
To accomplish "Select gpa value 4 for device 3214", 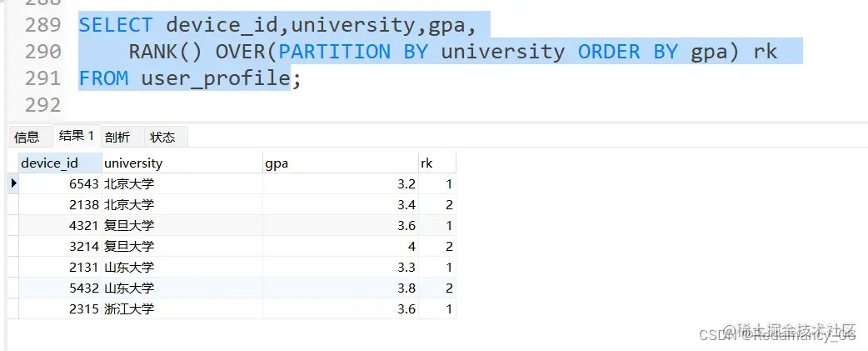I will pyautogui.click(x=341, y=246).
